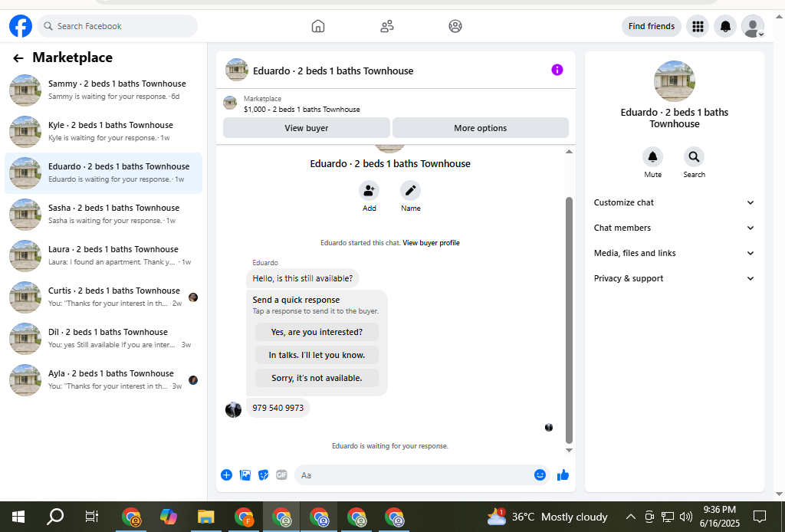Click the Find friends button
This screenshot has height=532, width=785.
[x=652, y=26]
